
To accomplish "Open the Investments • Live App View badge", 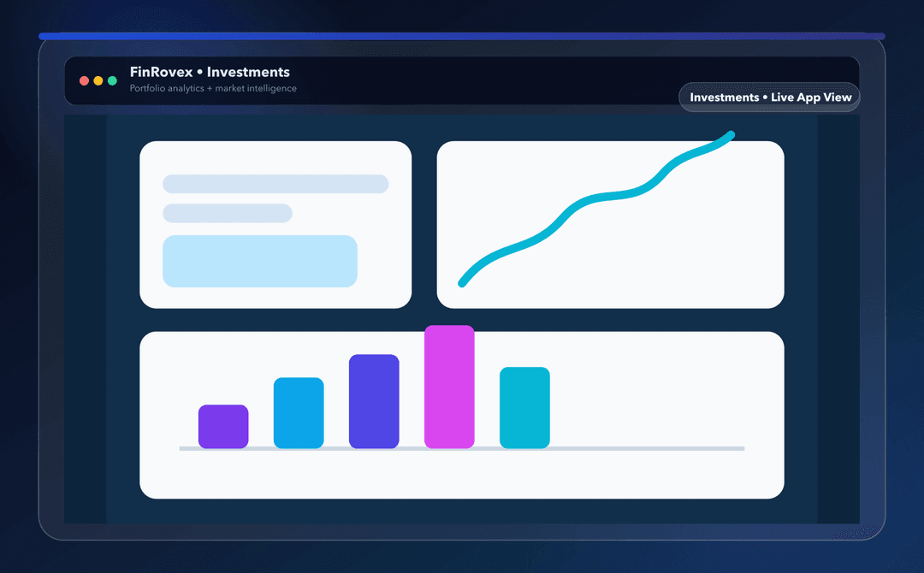I will [768, 97].
